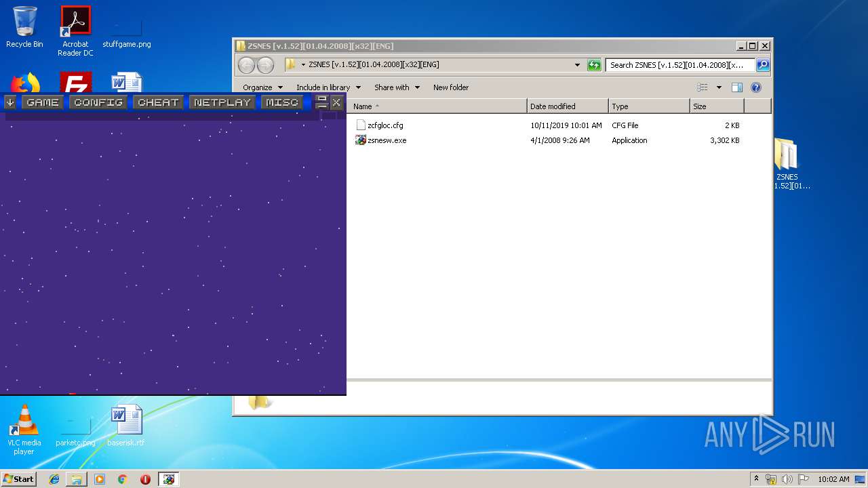Screen dimensions: 868x488
Task: Show hidden tray icons arrow
Action: 757,479
